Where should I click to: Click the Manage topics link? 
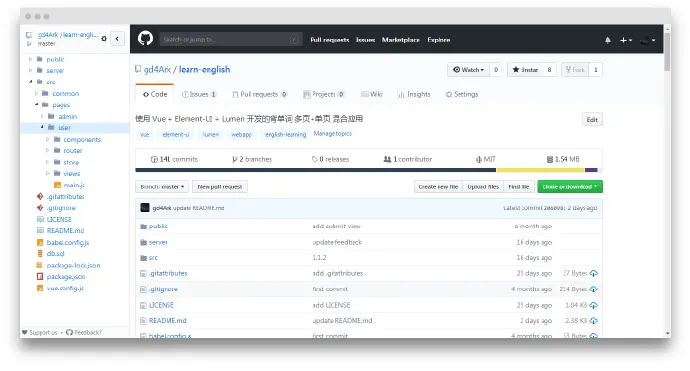coord(333,134)
